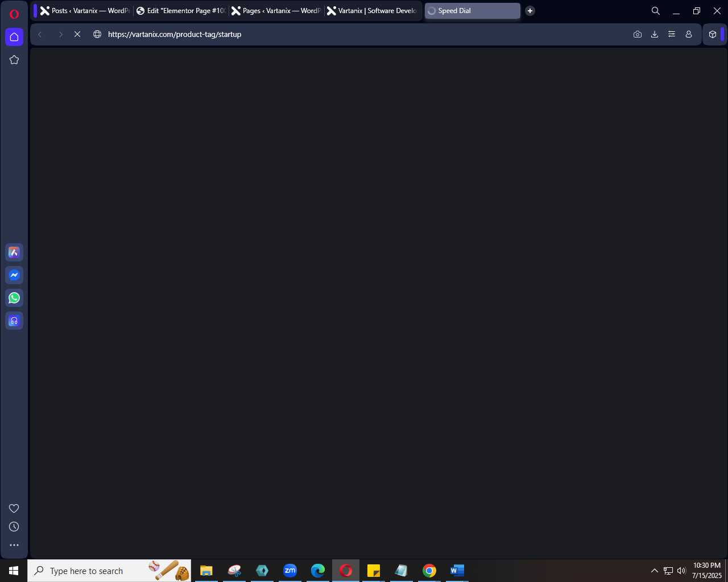The width and height of the screenshot is (728, 582).
Task: Launch Zoom from the taskbar
Action: click(x=290, y=571)
